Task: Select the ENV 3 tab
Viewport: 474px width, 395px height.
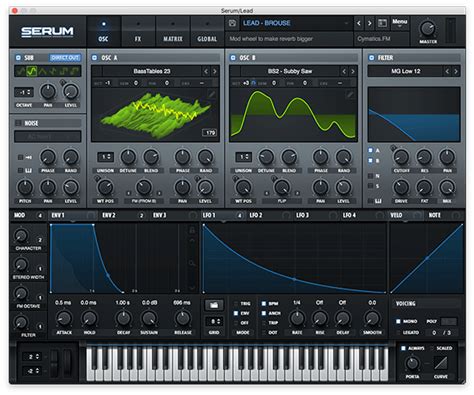Action: [159, 215]
